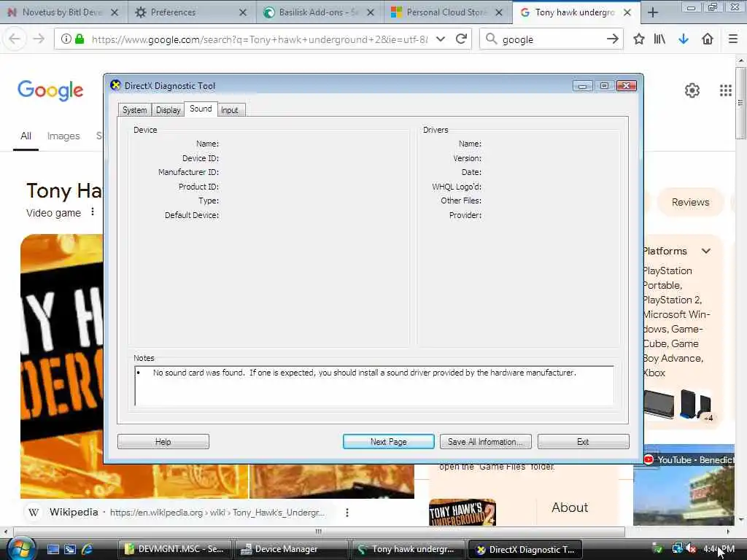Open the Display tab in DirectX tool
The image size is (747, 560).
[x=169, y=110]
